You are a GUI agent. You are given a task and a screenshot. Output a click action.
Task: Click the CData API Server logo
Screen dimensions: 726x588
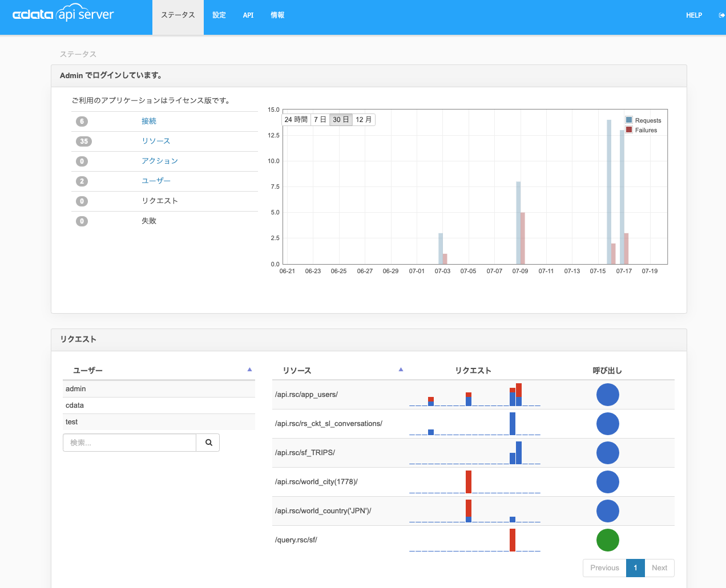[63, 14]
